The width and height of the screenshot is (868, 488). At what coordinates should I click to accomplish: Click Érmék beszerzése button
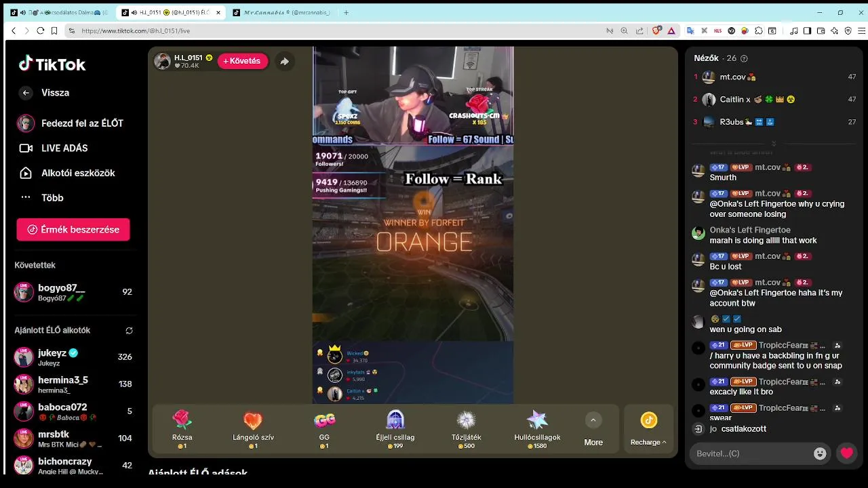point(73,230)
